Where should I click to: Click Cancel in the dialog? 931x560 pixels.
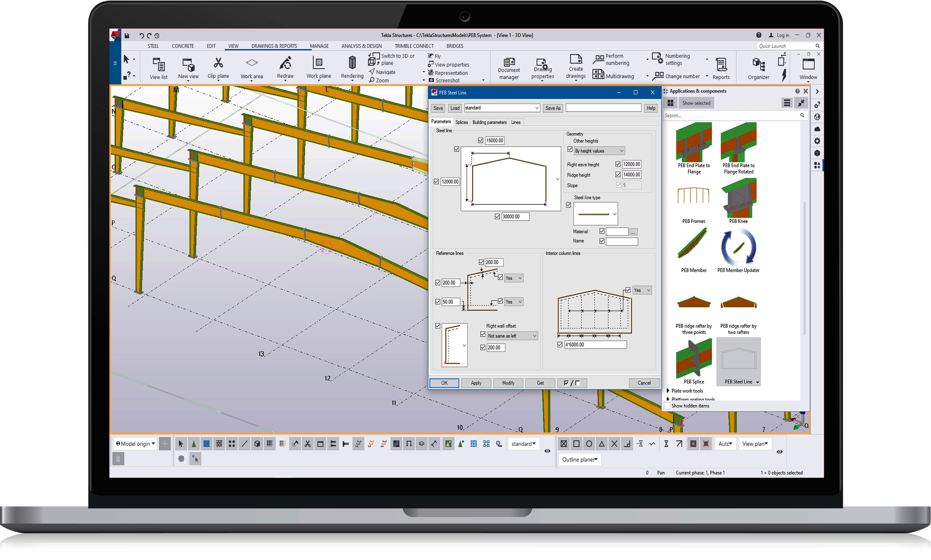tap(644, 383)
